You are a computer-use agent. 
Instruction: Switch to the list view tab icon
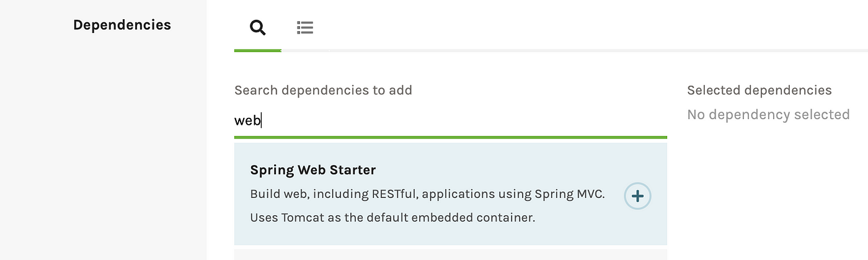coord(304,27)
